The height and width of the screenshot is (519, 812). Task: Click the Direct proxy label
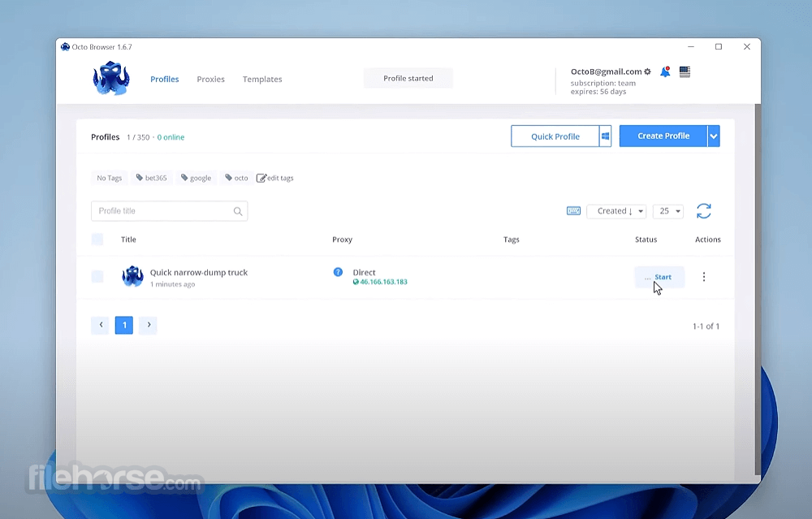point(364,272)
